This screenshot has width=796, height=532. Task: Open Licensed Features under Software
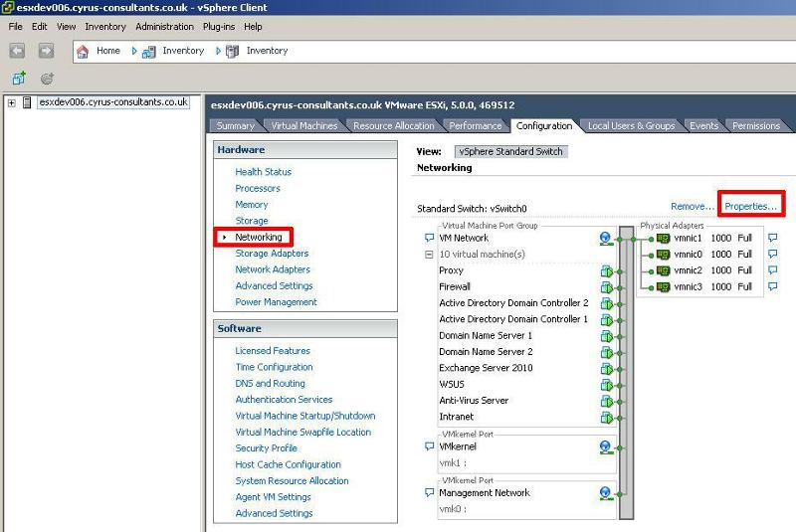point(273,350)
